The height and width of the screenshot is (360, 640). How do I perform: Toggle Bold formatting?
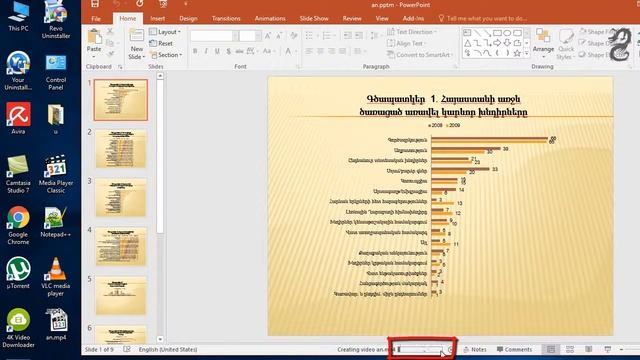[195, 51]
